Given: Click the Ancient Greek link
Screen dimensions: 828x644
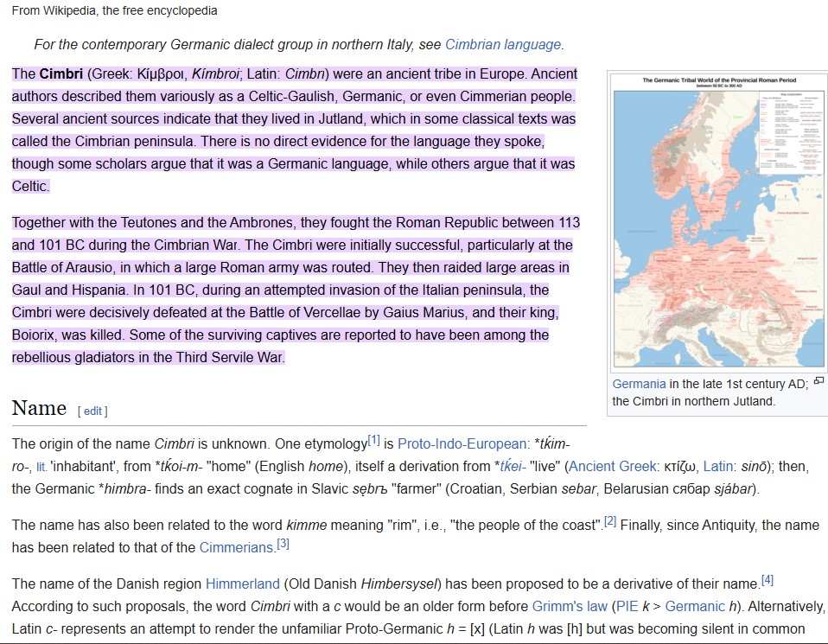Looking at the screenshot, I should pyautogui.click(x=610, y=467).
